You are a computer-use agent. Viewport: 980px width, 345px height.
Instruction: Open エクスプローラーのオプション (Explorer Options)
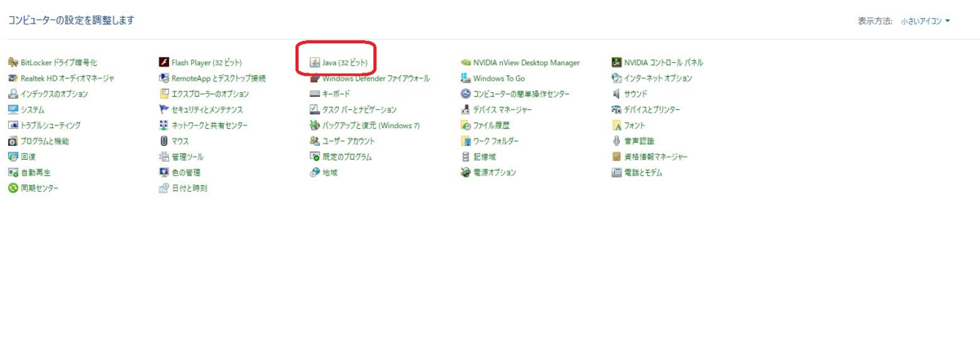pyautogui.click(x=204, y=94)
